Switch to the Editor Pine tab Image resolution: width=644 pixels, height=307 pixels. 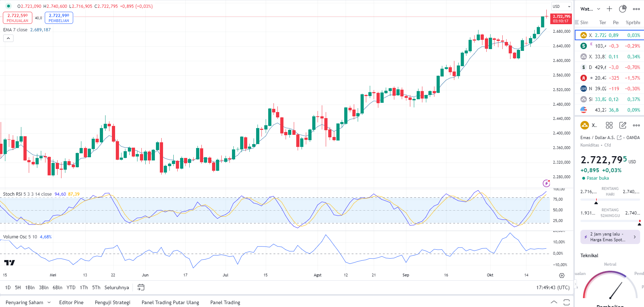click(71, 302)
